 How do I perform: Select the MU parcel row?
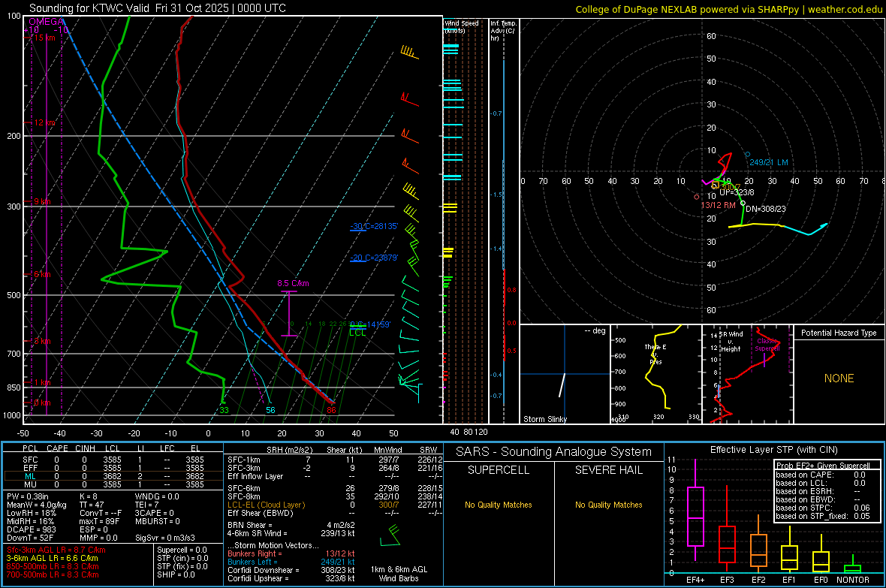click(113, 484)
